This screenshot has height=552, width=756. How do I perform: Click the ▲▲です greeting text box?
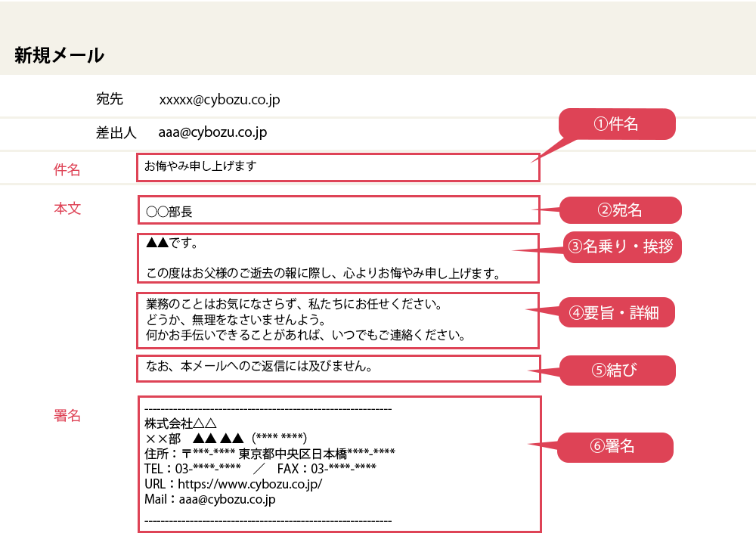[x=338, y=258]
